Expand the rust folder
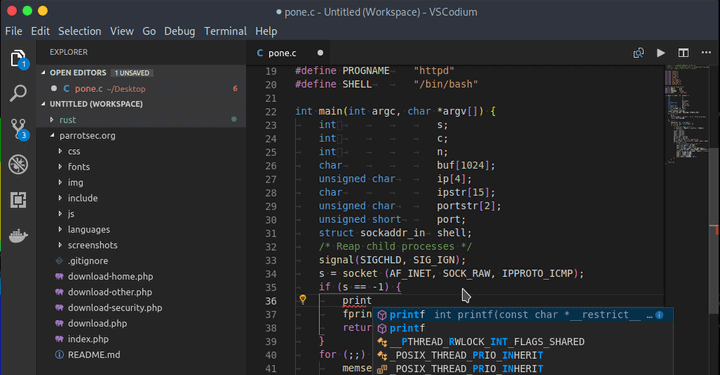 (x=51, y=120)
